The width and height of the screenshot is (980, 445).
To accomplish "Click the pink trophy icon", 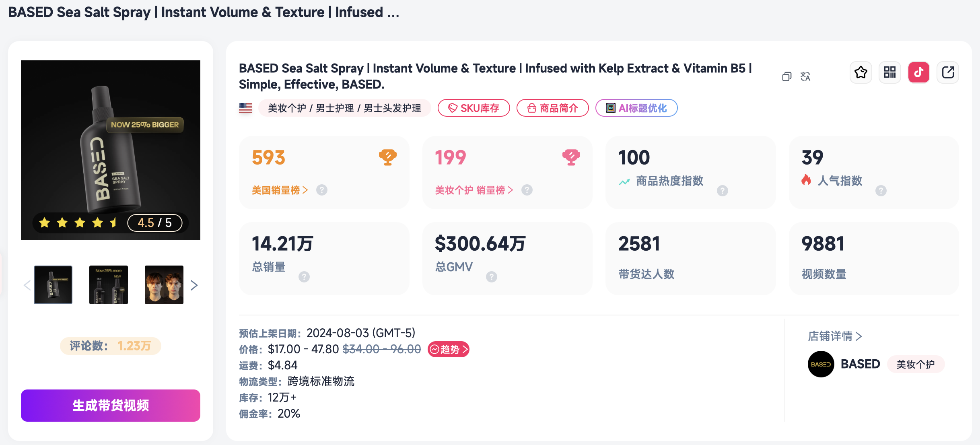I will click(x=571, y=157).
